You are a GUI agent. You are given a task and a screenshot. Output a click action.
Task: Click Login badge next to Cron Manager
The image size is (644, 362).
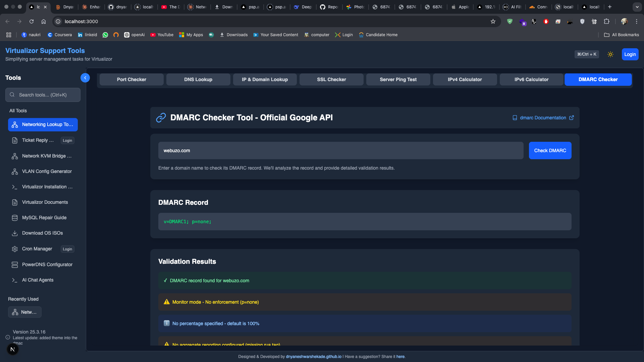[67, 249]
